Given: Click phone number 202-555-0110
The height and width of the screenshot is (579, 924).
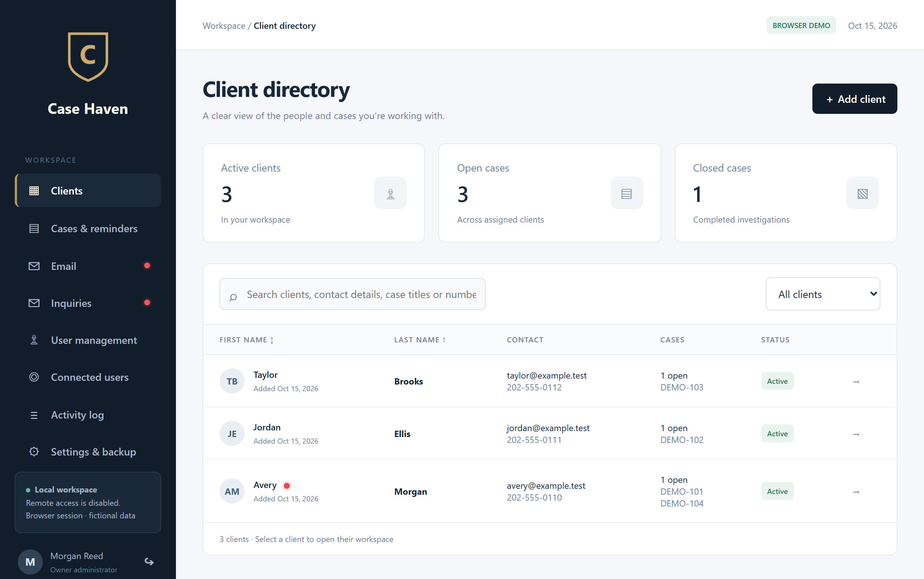Looking at the screenshot, I should pyautogui.click(x=534, y=497).
